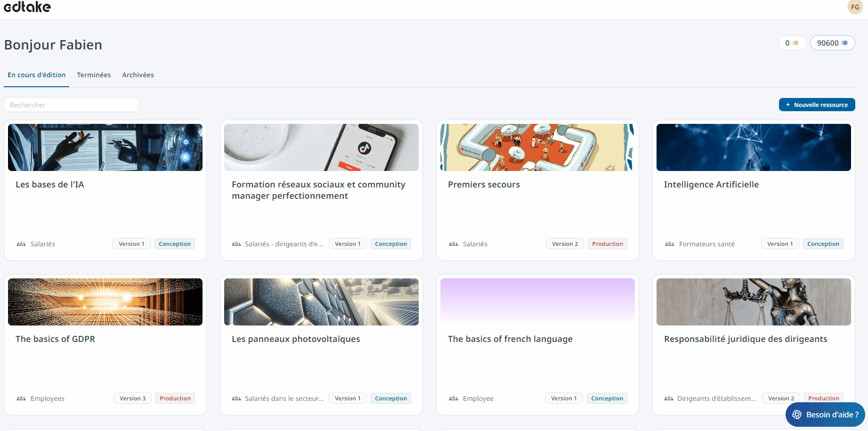Open the Besoin d'aide help widget
The width and height of the screenshot is (868, 431).
click(825, 415)
